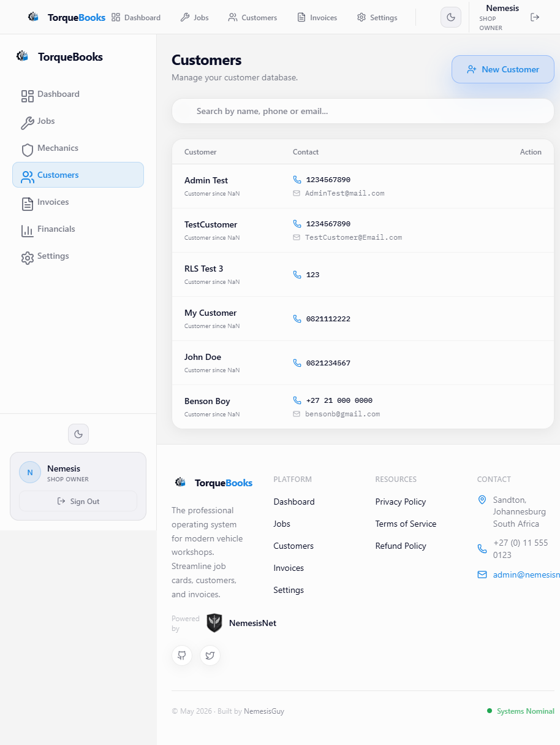Open Settings from top navigation bar
This screenshot has width=560, height=745.
pos(377,18)
